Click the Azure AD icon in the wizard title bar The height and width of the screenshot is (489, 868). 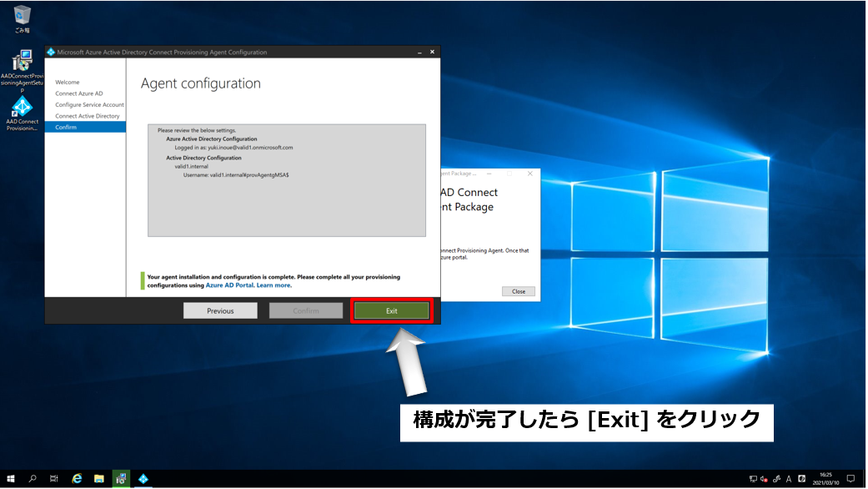pos(51,52)
